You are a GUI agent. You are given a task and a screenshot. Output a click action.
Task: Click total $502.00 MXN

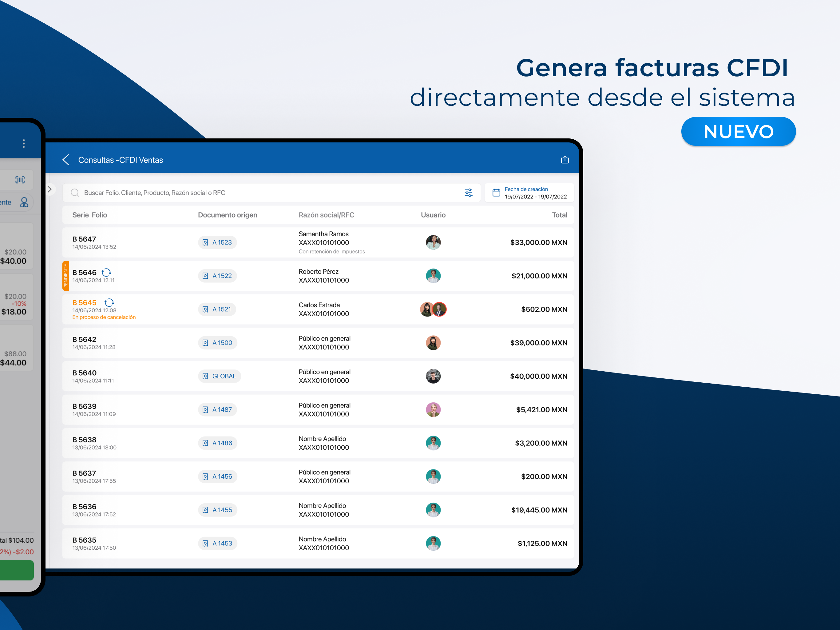tap(544, 309)
